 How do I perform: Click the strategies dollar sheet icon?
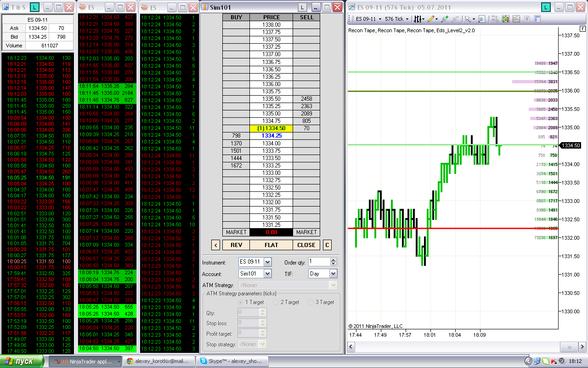pyautogui.click(x=526, y=19)
